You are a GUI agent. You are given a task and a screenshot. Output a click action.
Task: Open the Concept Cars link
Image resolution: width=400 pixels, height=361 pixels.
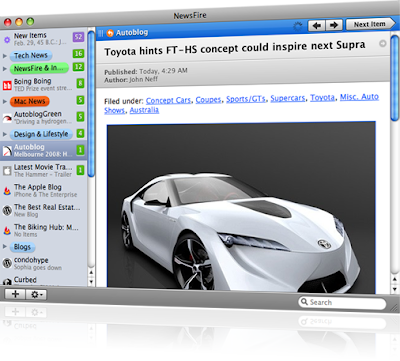pos(168,100)
